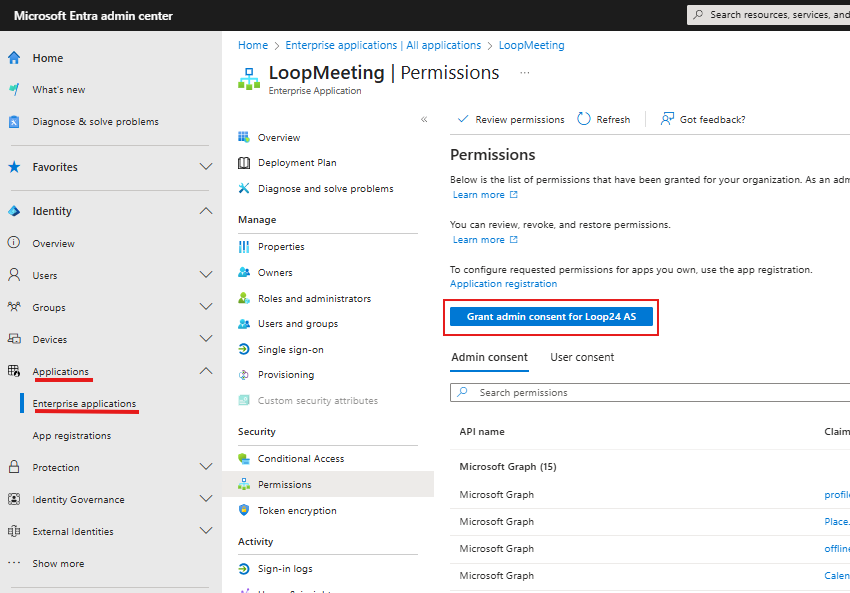The width and height of the screenshot is (850, 593).
Task: Collapse the Identity section chevron
Action: pos(206,211)
